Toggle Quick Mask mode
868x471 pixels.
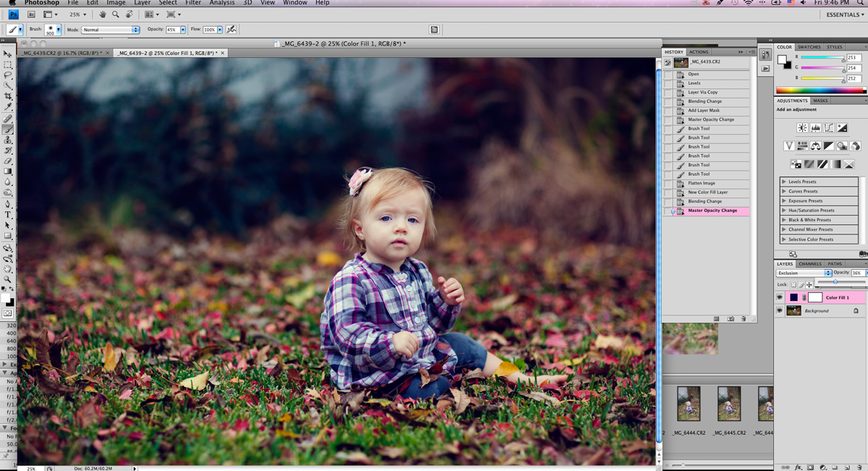[8, 313]
